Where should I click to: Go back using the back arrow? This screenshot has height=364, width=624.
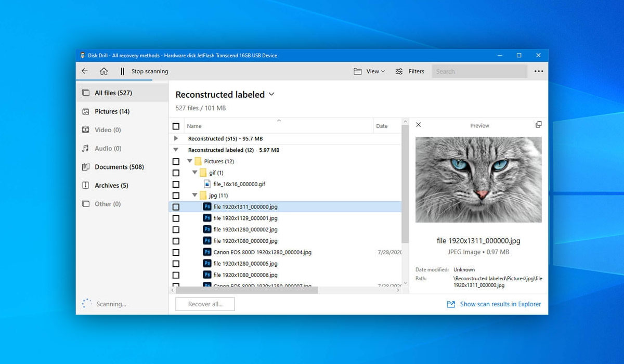tap(85, 71)
